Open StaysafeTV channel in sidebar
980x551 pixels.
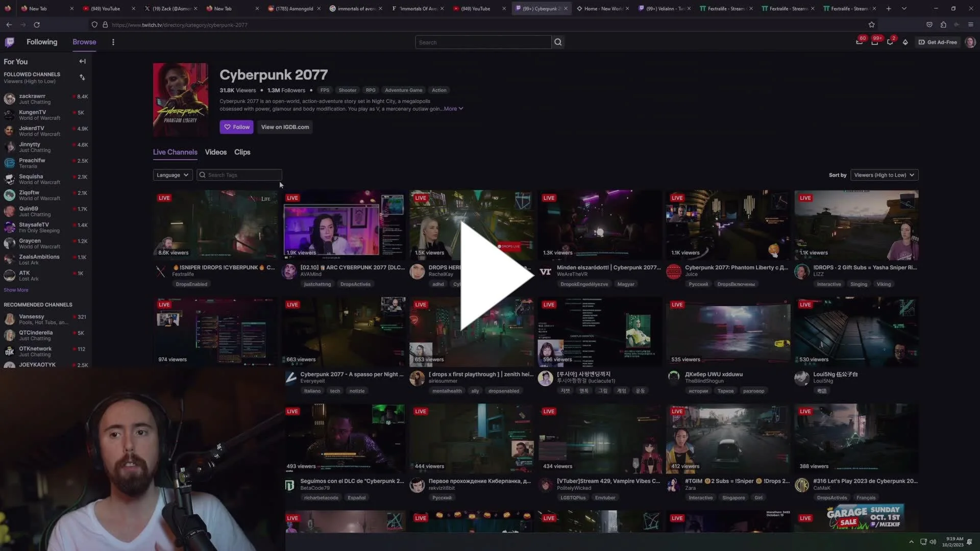(x=46, y=228)
